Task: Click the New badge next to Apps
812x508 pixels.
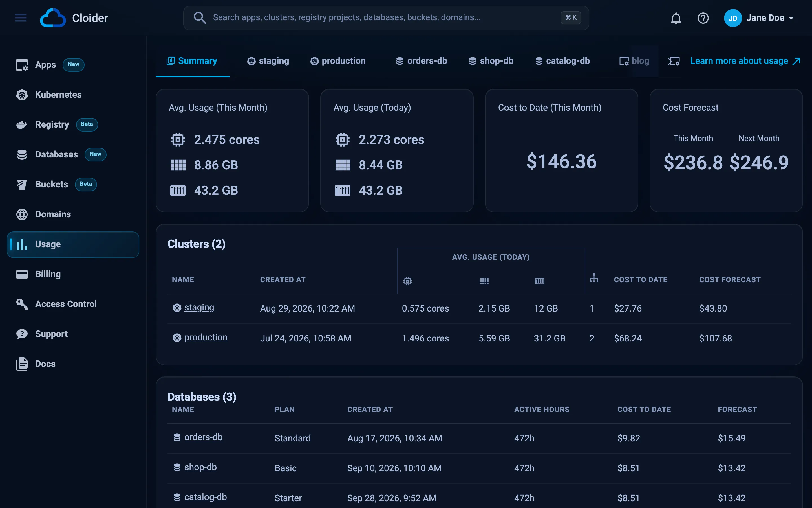Action: point(74,65)
